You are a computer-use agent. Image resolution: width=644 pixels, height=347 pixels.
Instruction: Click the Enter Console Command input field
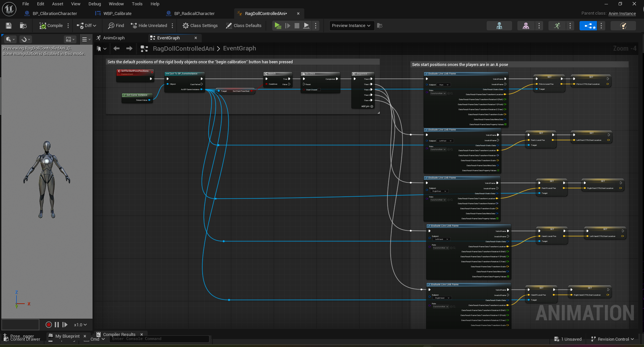[x=160, y=339]
